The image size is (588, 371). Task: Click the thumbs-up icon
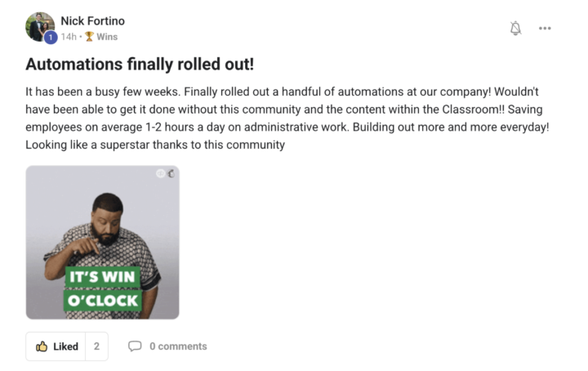42,346
